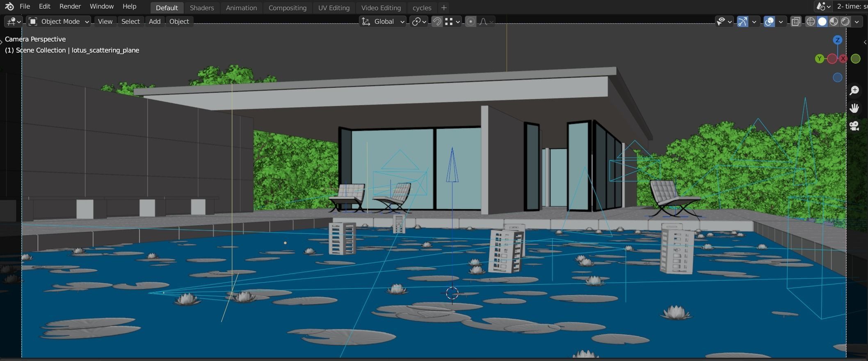The image size is (868, 361).
Task: Expand the sidebar with arrow at right edge
Action: [865, 42]
